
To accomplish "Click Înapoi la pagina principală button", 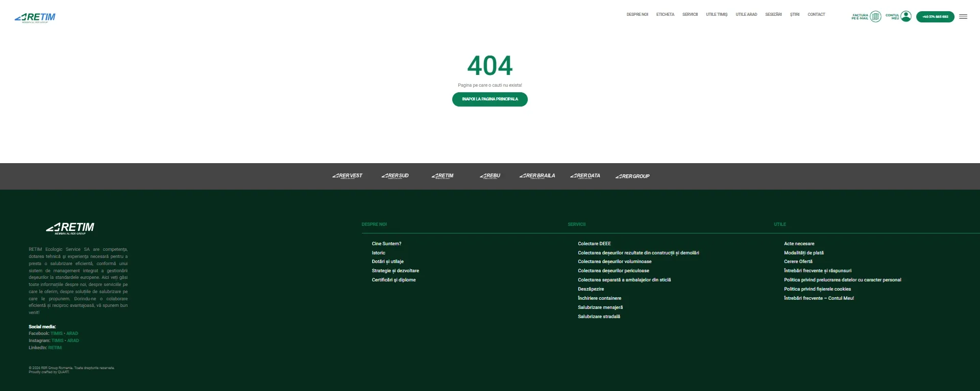I will [x=490, y=99].
